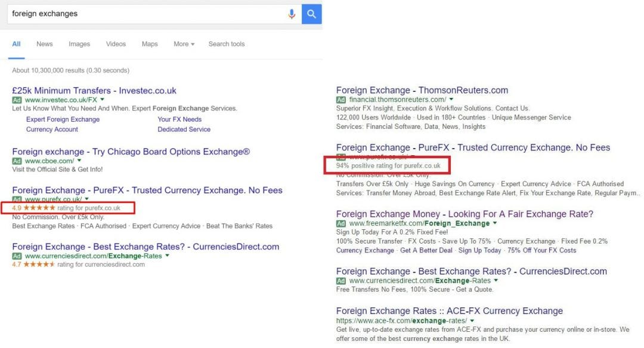Open the dropdown arrow beside www.freemarketfx.com URL
Viewport: 644px width, 348px height.
(x=495, y=223)
